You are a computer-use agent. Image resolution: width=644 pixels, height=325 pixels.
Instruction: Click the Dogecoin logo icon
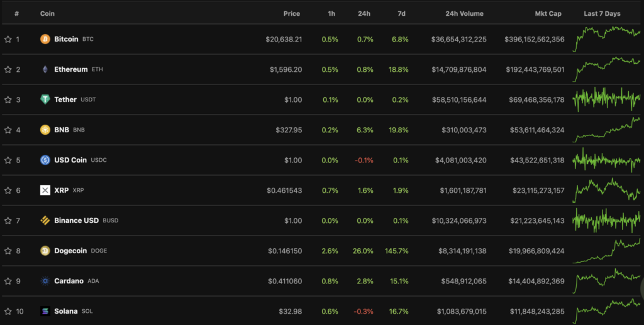(45, 251)
